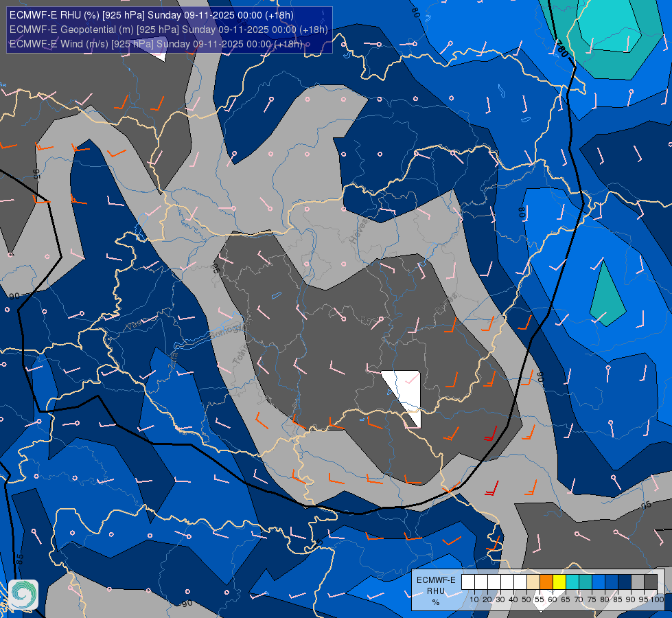Click the legend label RHU
The height and width of the screenshot is (618, 672).
pos(436,591)
